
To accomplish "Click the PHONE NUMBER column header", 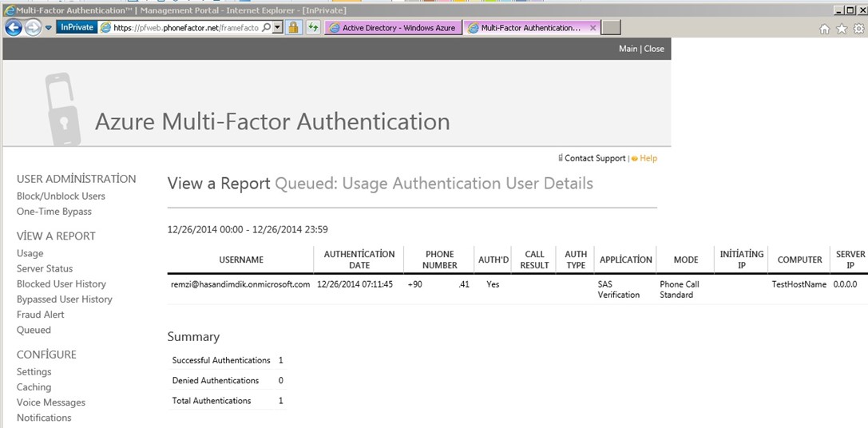I will pyautogui.click(x=439, y=260).
